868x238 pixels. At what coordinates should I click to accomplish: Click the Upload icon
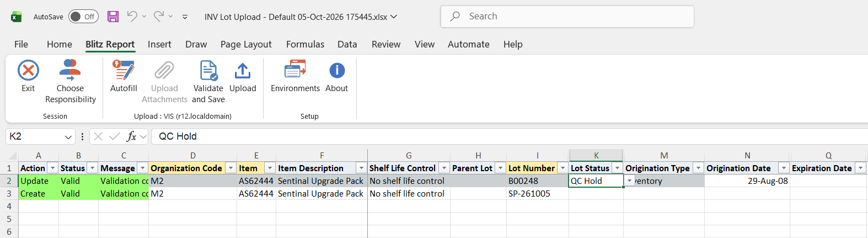click(243, 71)
